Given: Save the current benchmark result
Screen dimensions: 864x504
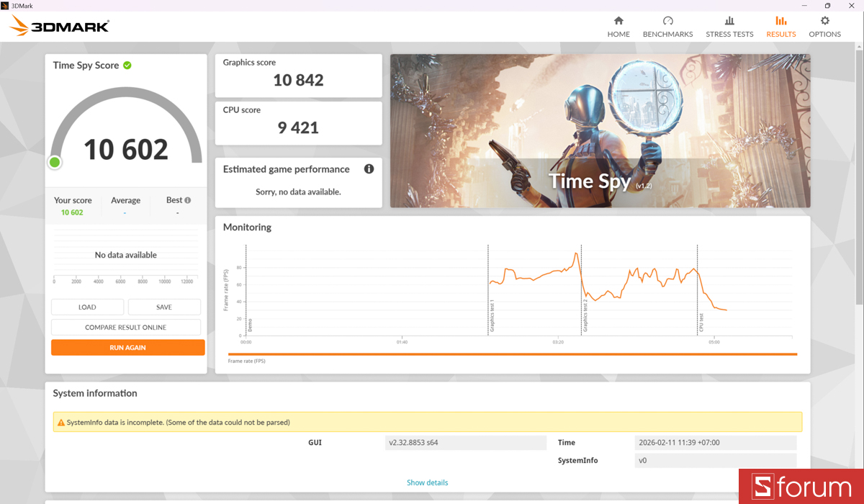Looking at the screenshot, I should pos(164,307).
